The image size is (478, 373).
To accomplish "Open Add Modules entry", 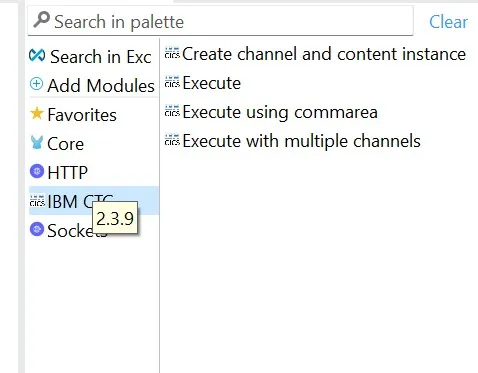I will (101, 85).
